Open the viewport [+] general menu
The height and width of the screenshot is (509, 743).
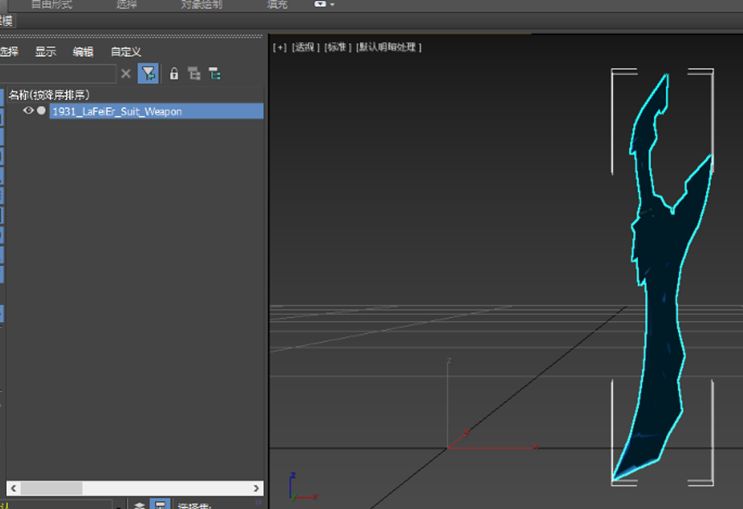[280, 47]
